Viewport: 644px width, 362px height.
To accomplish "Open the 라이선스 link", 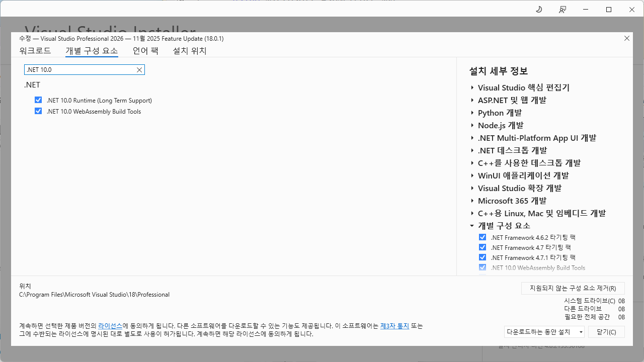I will 110,326.
